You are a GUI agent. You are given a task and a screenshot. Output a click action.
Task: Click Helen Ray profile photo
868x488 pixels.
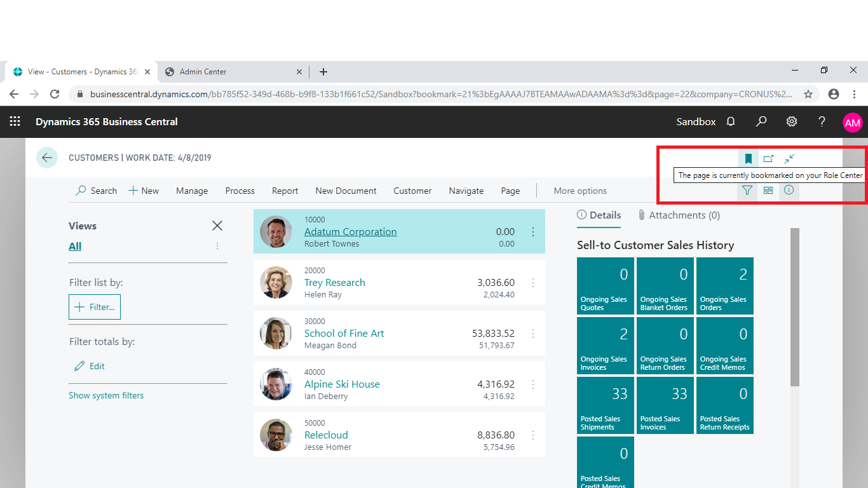click(276, 283)
